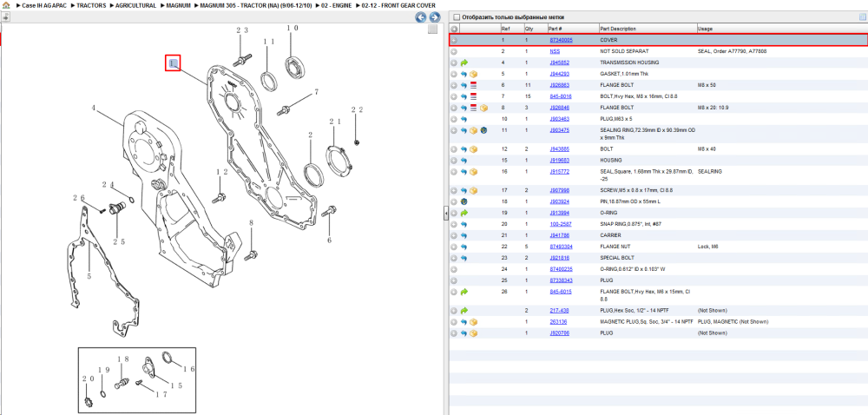Collapse panel using center splitter arrow
Viewport: 868px width, 415px height.
[445, 214]
